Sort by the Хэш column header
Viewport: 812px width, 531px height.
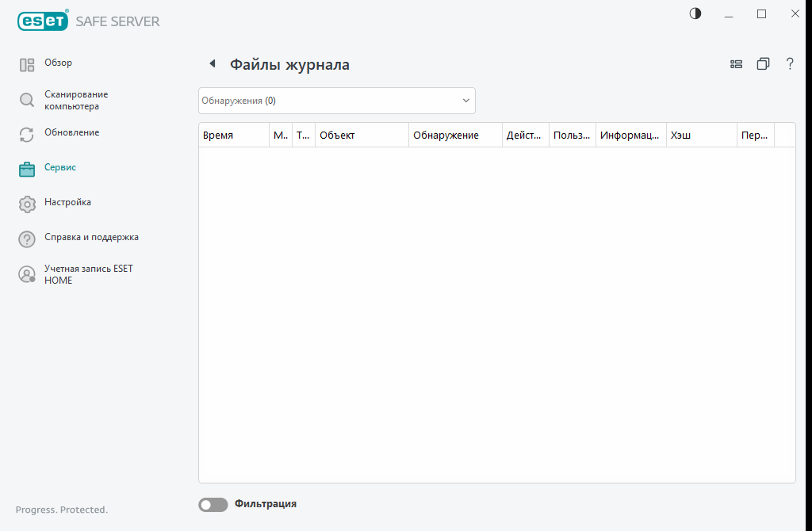(x=702, y=135)
